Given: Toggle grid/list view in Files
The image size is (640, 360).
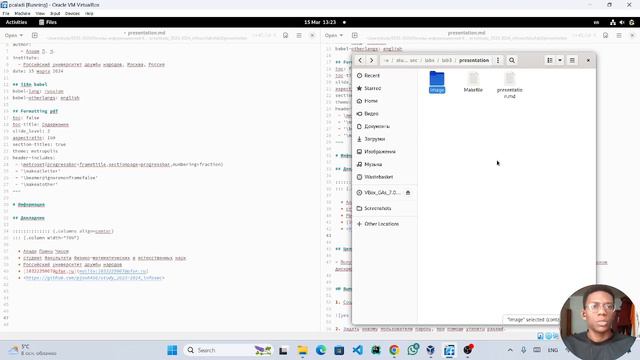Looking at the screenshot, I should pyautogui.click(x=550, y=60).
